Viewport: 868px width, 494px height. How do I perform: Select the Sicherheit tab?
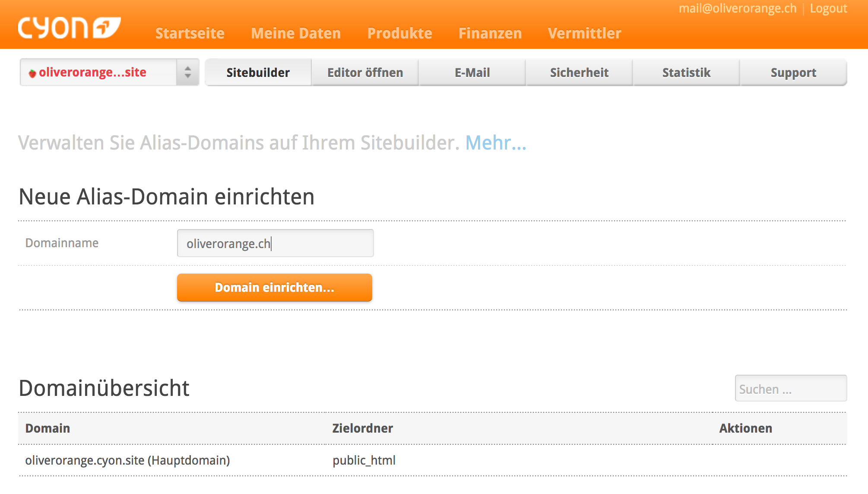(579, 73)
